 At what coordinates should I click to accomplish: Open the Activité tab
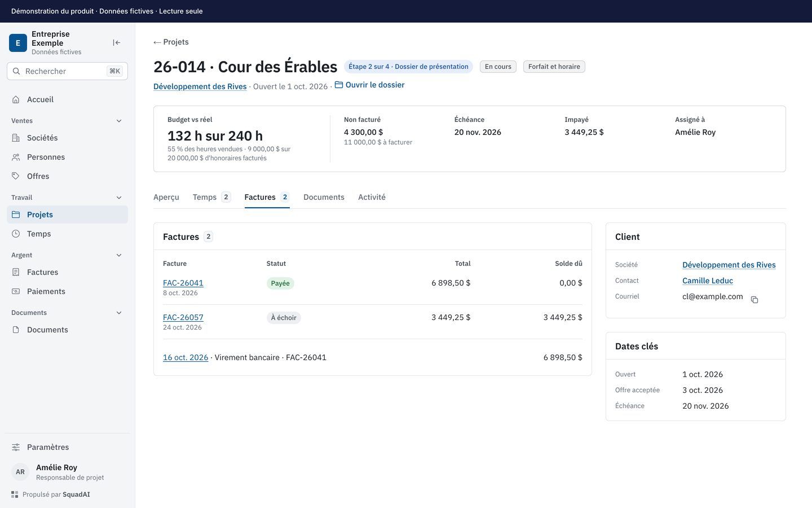coord(372,197)
